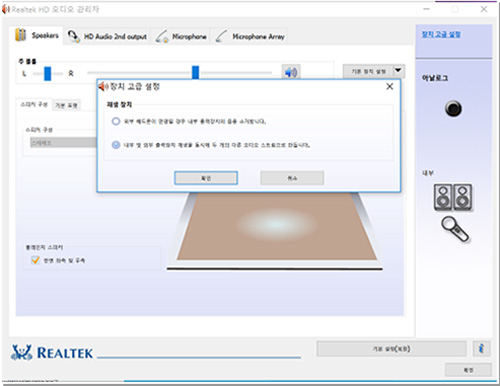Open the Microphone tab
The width and height of the screenshot is (500, 386).
click(181, 36)
